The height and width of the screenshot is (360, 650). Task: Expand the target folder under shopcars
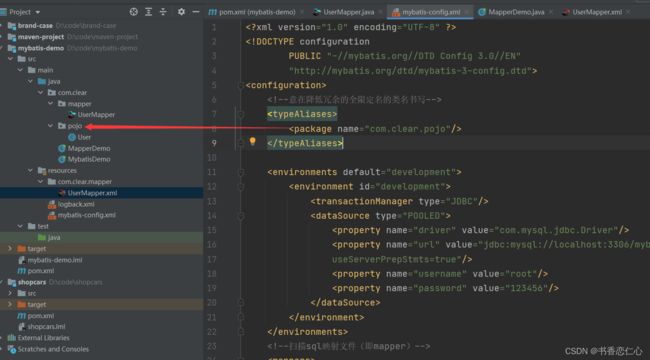tap(10, 304)
